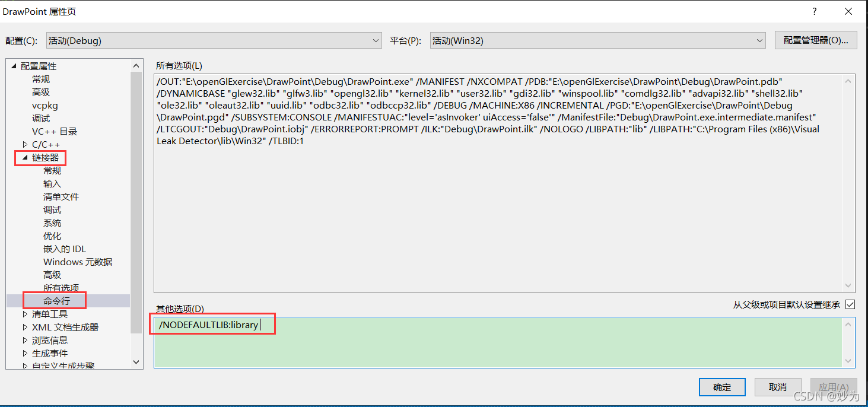This screenshot has height=407, width=868.
Task: Open the 配置 Debug dropdown
Action: click(x=214, y=40)
